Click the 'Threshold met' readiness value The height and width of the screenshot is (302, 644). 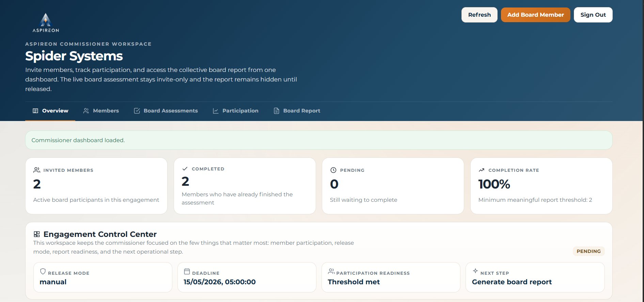click(354, 282)
